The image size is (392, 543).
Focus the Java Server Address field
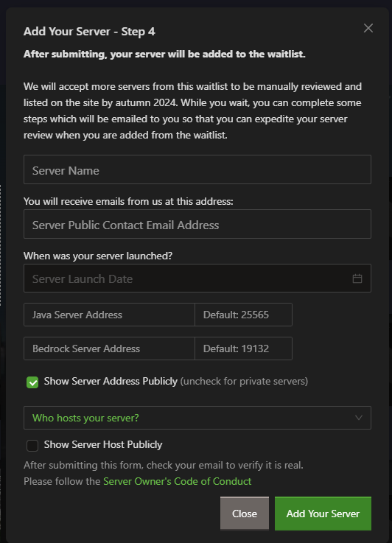(109, 315)
